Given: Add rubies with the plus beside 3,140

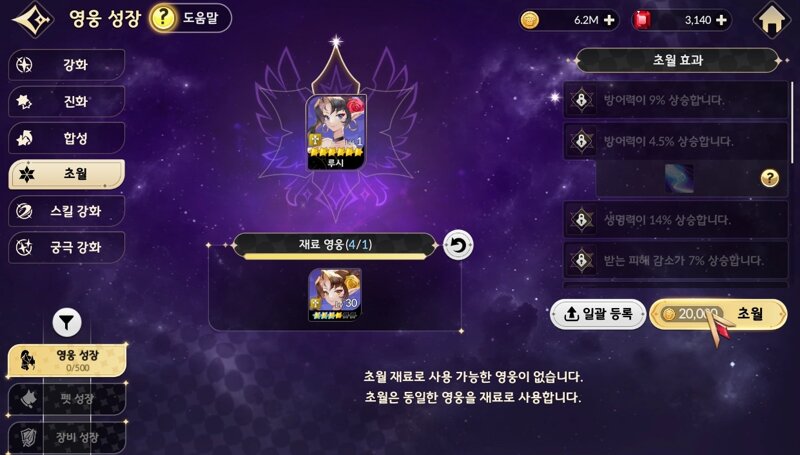Looking at the screenshot, I should (x=721, y=20).
